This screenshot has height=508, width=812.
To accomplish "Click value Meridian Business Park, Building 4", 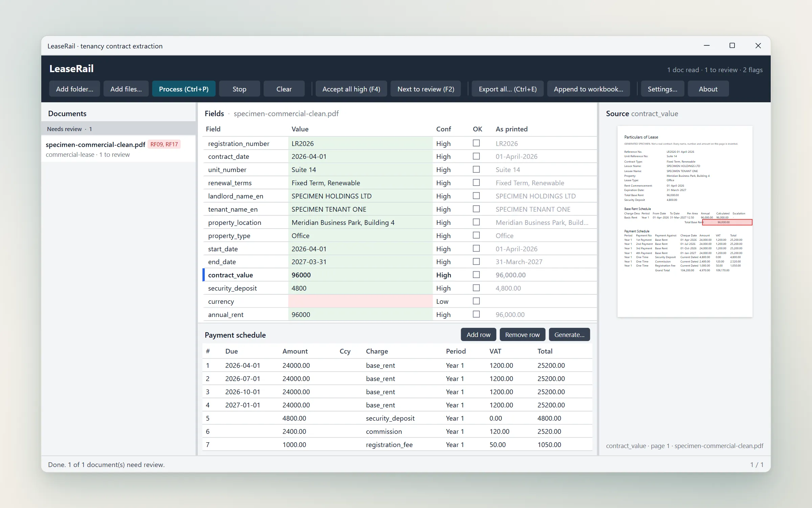I will (x=360, y=222).
